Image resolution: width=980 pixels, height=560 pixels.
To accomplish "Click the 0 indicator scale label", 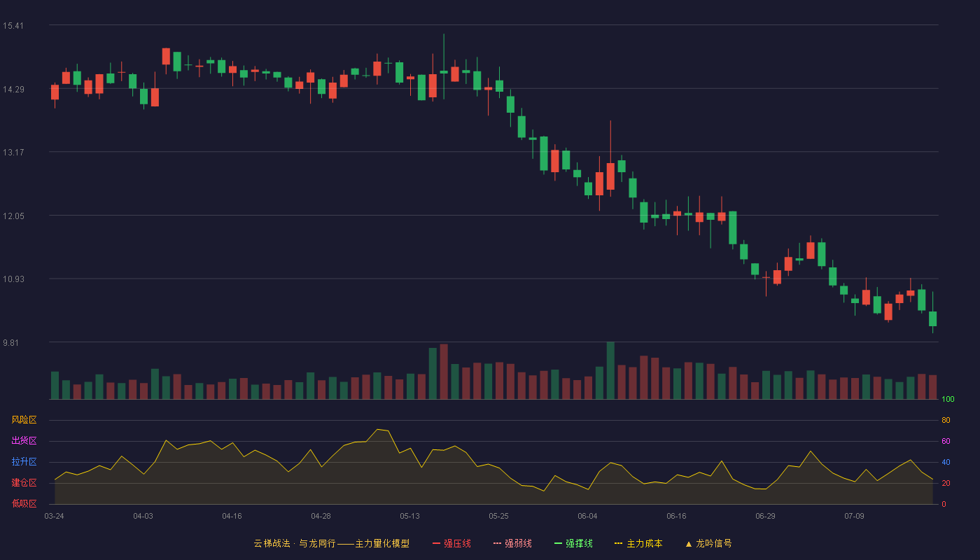I will (944, 504).
